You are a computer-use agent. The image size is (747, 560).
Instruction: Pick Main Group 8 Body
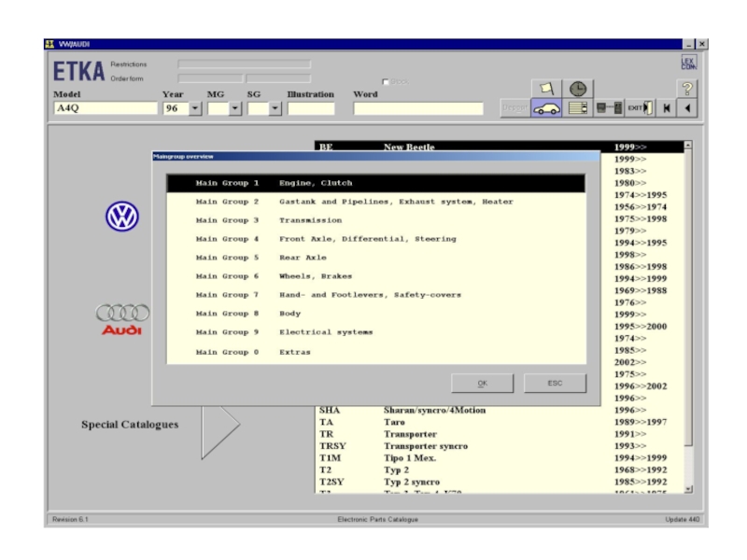[x=376, y=314]
